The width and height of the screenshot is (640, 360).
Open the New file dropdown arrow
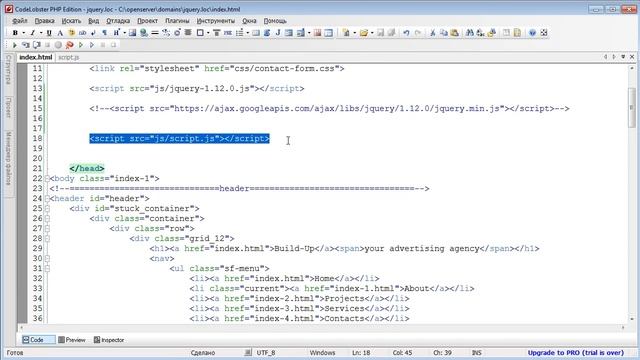pyautogui.click(x=355, y=33)
